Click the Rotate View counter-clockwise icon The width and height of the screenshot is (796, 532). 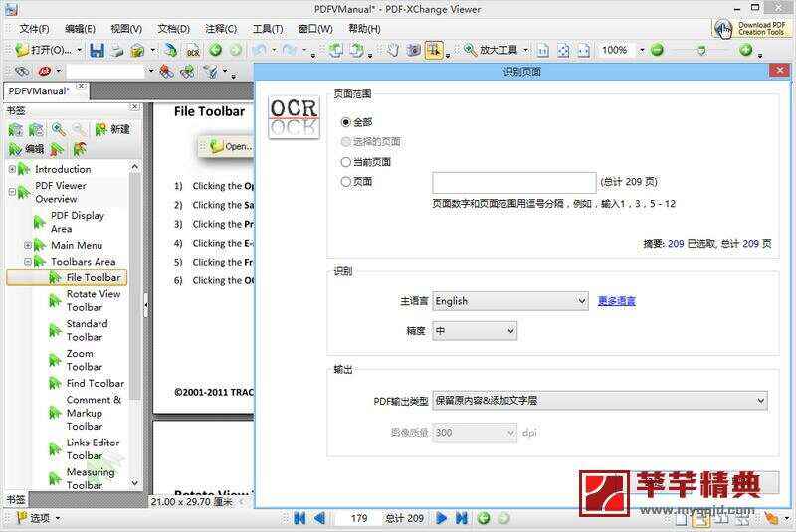pyautogui.click(x=335, y=50)
